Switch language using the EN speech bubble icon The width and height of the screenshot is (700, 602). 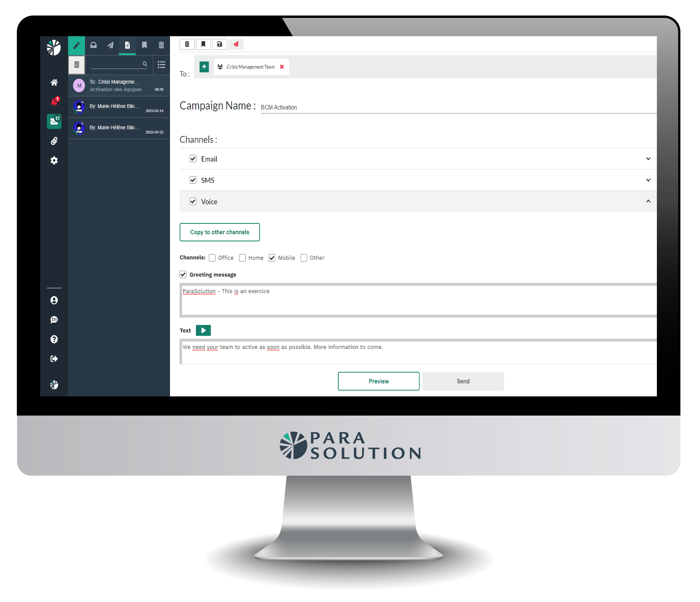pos(54,320)
